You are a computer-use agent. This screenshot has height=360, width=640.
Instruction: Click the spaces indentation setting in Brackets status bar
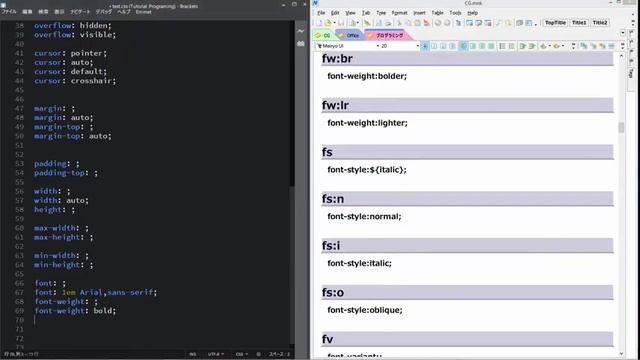pyautogui.click(x=279, y=354)
